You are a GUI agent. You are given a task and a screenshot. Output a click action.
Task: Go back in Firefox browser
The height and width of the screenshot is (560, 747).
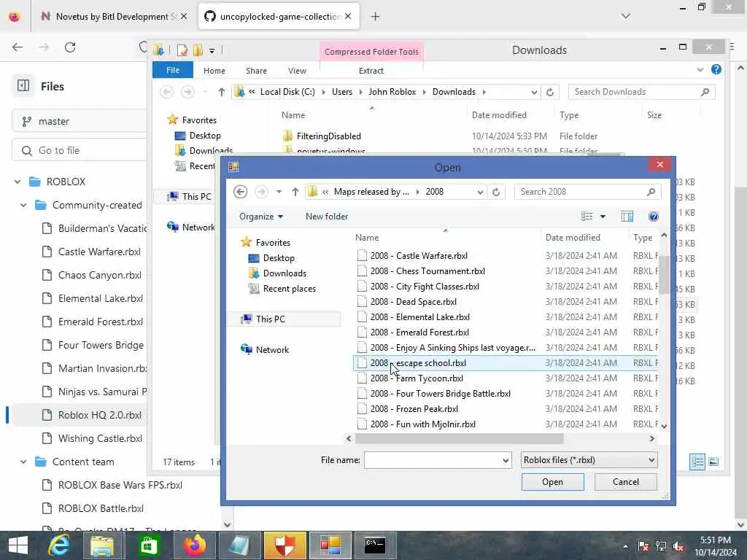18,47
